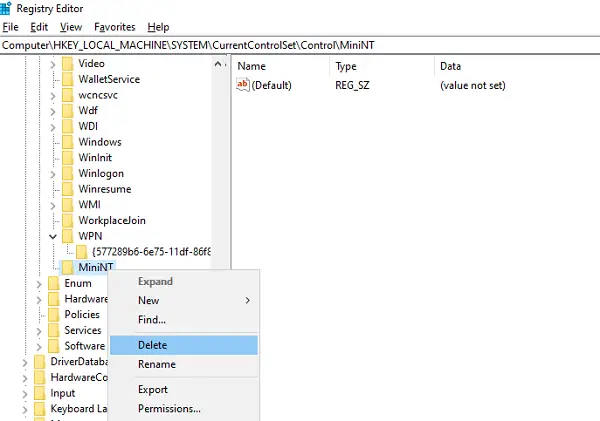Open the Help menu
The height and width of the screenshot is (421, 600).
(x=158, y=27)
